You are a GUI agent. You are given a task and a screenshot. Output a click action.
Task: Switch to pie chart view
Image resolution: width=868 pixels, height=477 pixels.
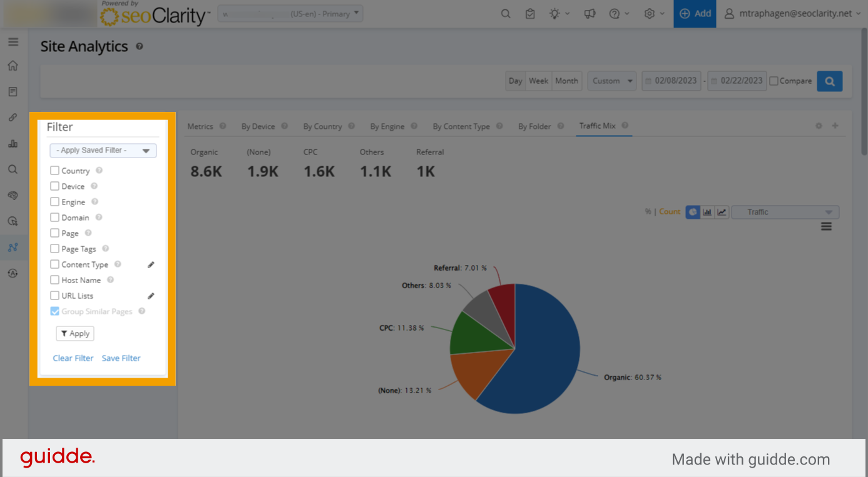click(x=693, y=212)
